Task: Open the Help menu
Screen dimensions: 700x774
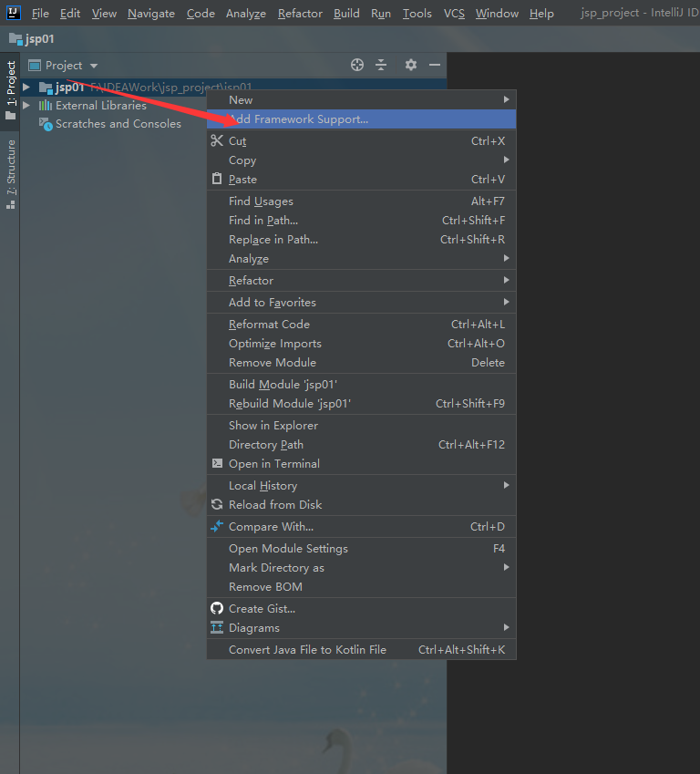Action: 541,14
